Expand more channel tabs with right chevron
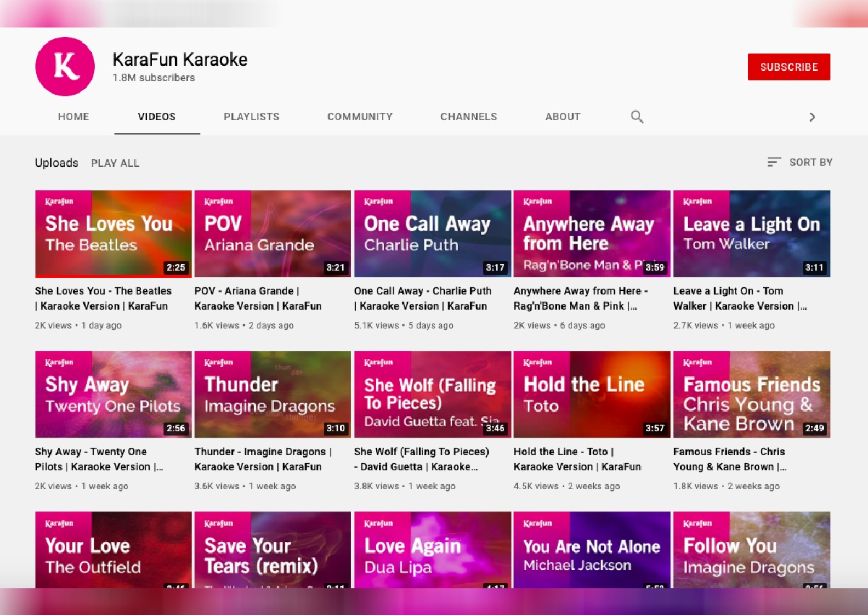Screen dimensions: 868x615 (x=812, y=117)
